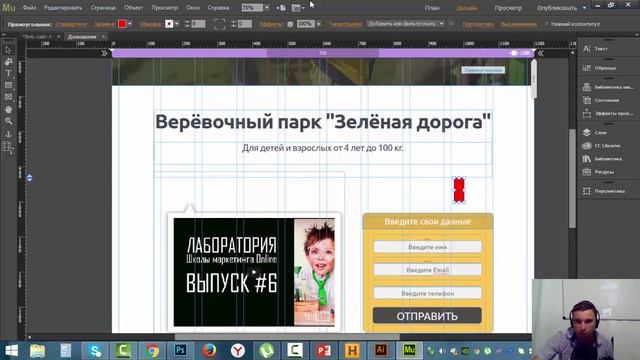
Task: Open the view layout options dropdown
Action: click(298, 8)
